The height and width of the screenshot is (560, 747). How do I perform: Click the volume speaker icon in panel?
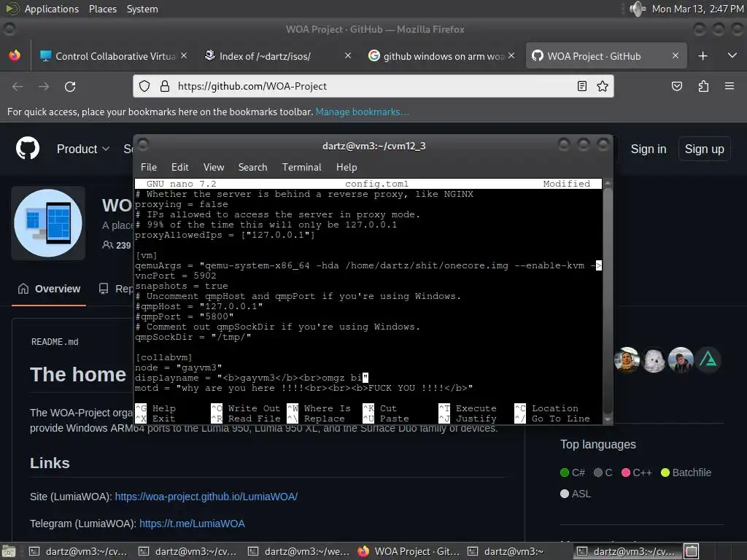coord(636,9)
